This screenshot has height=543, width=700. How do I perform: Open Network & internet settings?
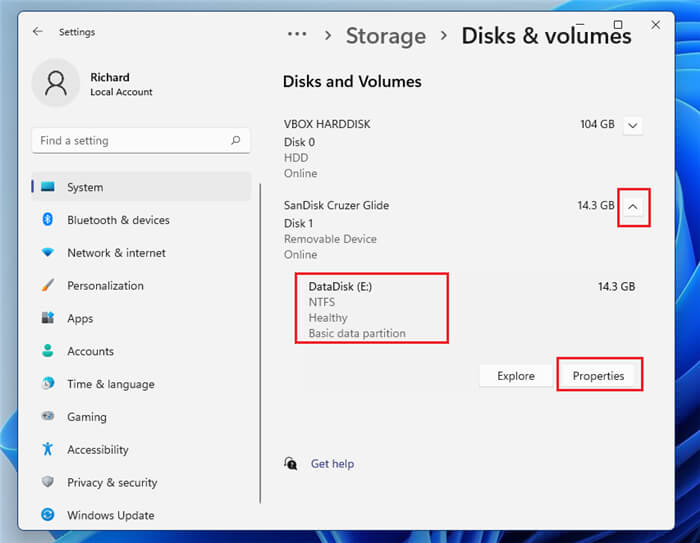pyautogui.click(x=141, y=253)
